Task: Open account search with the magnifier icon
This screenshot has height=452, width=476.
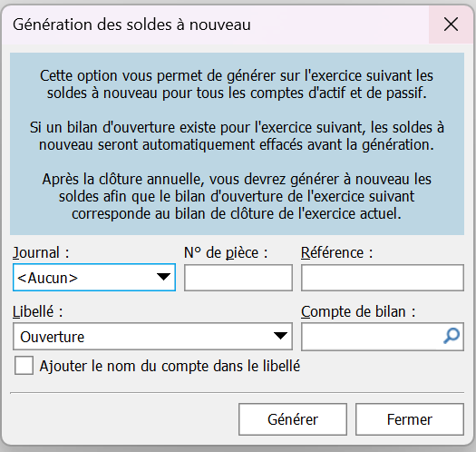Action: [x=452, y=336]
